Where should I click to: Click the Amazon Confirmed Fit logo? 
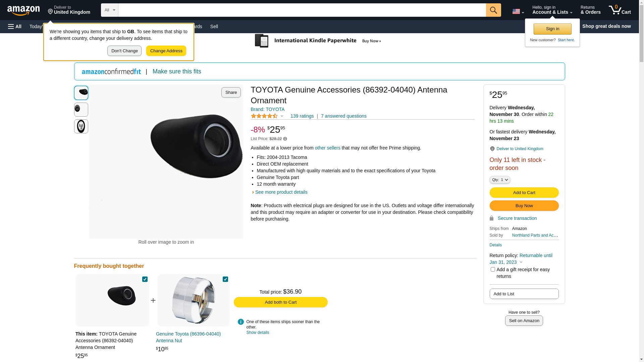pos(111,71)
